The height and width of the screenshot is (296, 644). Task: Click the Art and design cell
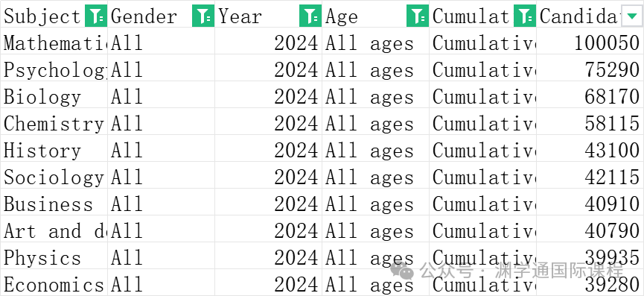pyautogui.click(x=54, y=229)
